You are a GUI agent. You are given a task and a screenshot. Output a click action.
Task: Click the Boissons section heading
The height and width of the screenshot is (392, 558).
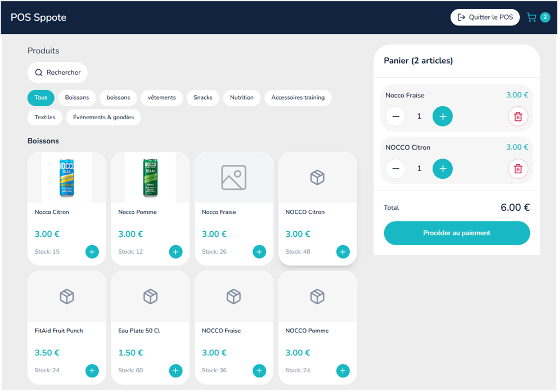click(43, 141)
